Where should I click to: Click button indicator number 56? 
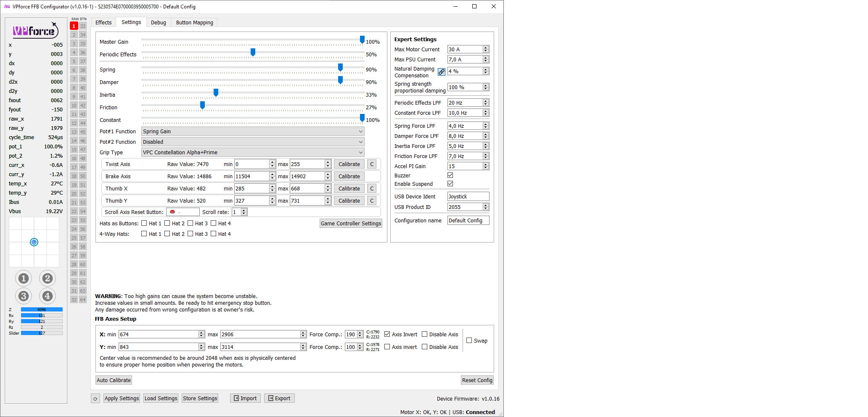[x=83, y=229]
